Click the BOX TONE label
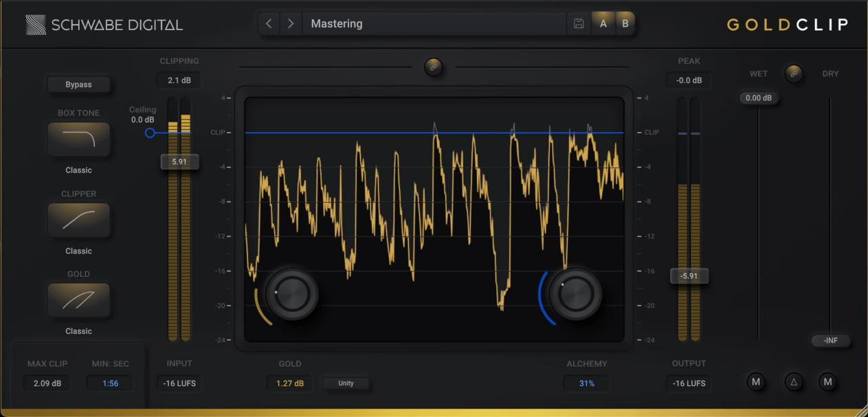The image size is (868, 417). [x=78, y=113]
